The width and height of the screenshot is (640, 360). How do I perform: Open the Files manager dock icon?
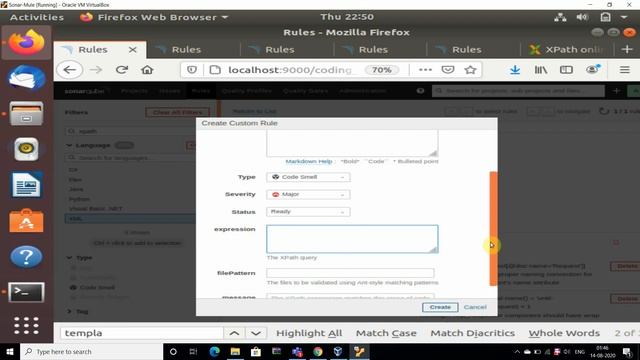pos(27,113)
